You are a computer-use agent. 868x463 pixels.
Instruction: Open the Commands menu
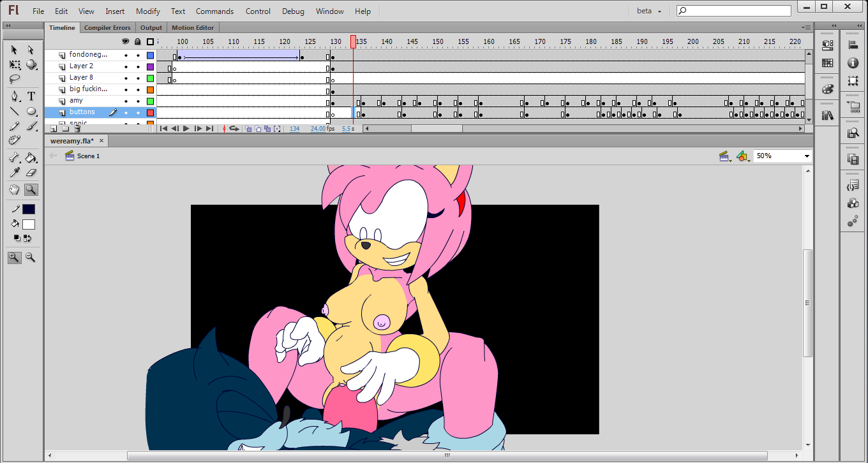click(215, 11)
